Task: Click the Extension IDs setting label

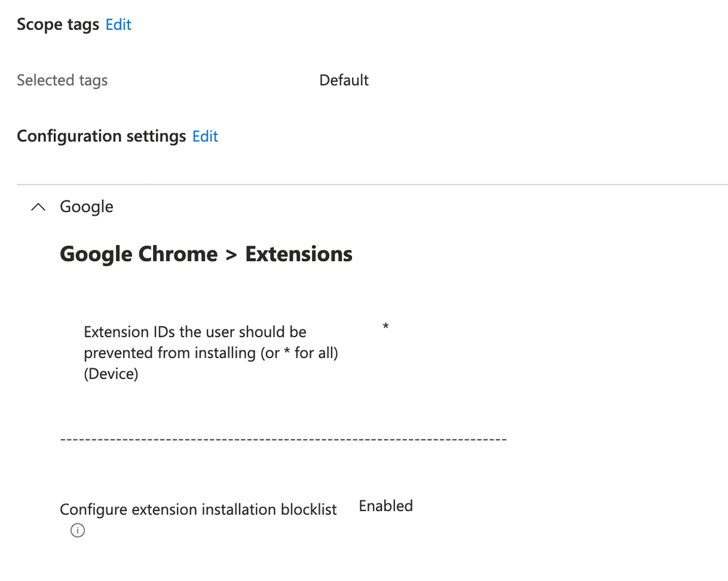Action: [195, 332]
